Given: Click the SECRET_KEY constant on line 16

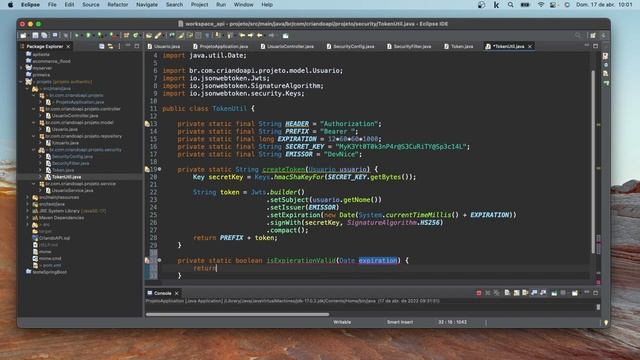Looking at the screenshot, I should pyautogui.click(x=305, y=147).
